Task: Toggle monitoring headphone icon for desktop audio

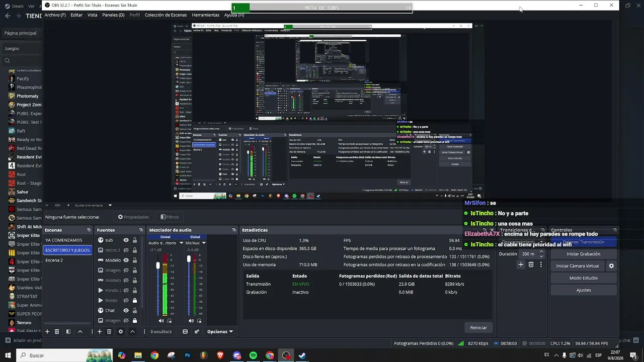Action: pyautogui.click(x=170, y=320)
